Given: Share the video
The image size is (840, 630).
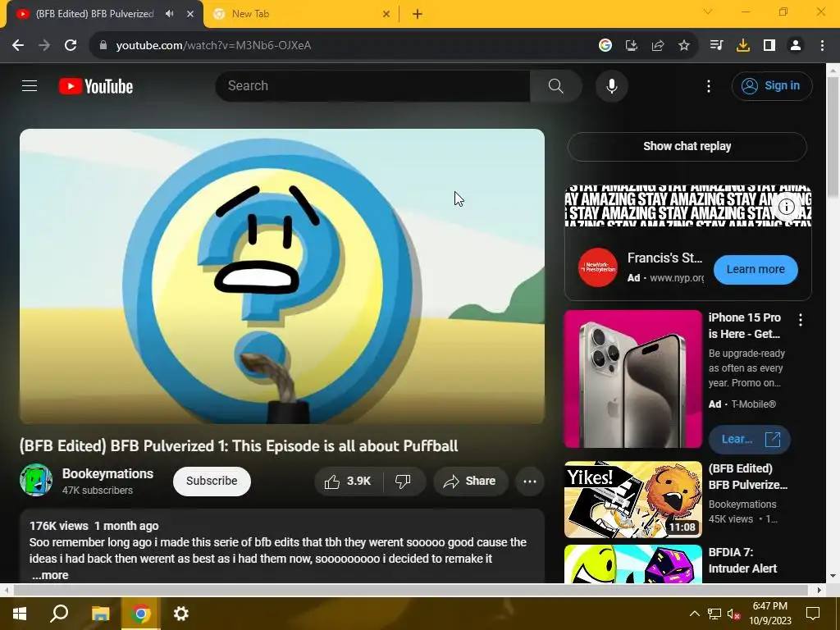Looking at the screenshot, I should pos(470,481).
